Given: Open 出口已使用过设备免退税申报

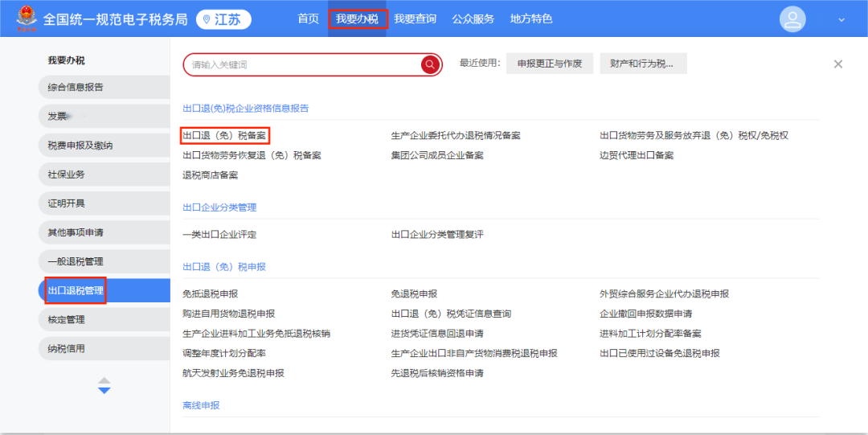Looking at the screenshot, I should [660, 354].
